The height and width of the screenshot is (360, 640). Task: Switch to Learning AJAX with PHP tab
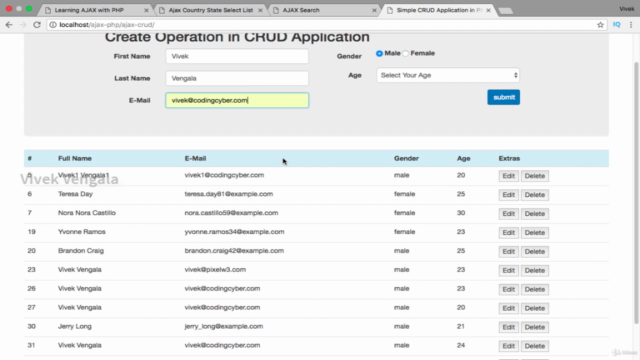96,10
